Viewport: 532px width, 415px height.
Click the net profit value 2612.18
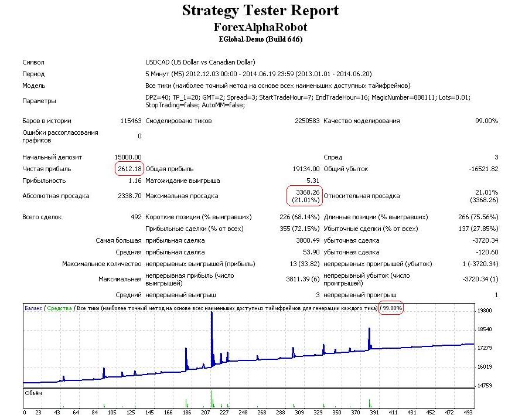(129, 169)
